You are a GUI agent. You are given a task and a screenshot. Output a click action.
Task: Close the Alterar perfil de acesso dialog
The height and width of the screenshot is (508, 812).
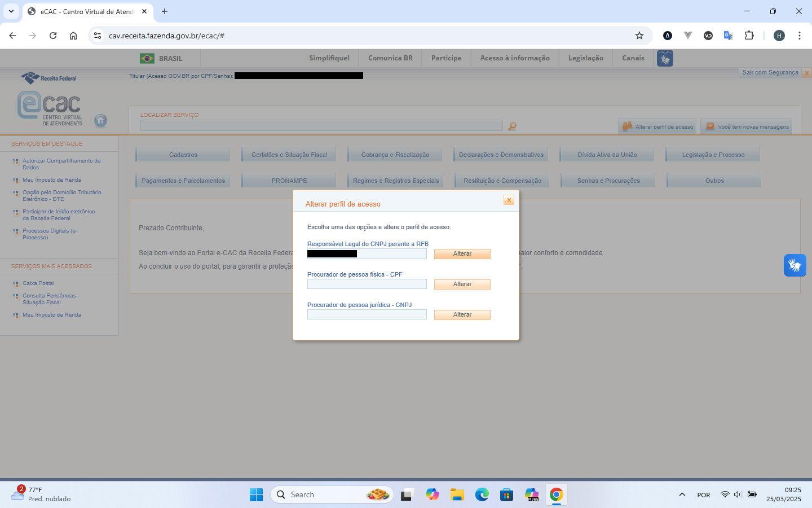509,200
